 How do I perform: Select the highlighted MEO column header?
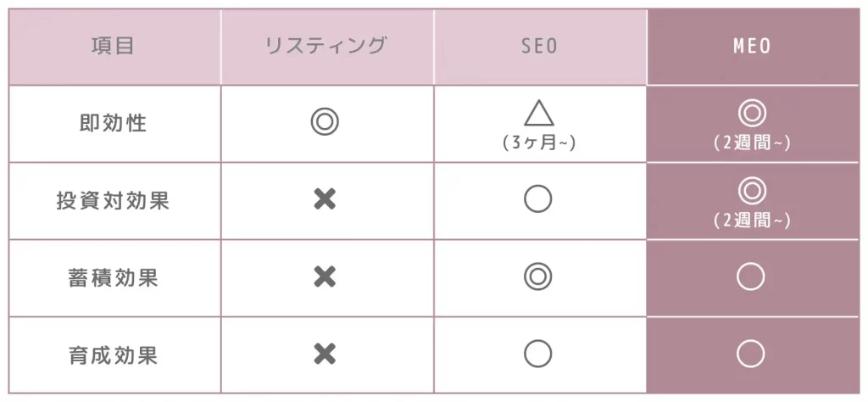coord(752,47)
